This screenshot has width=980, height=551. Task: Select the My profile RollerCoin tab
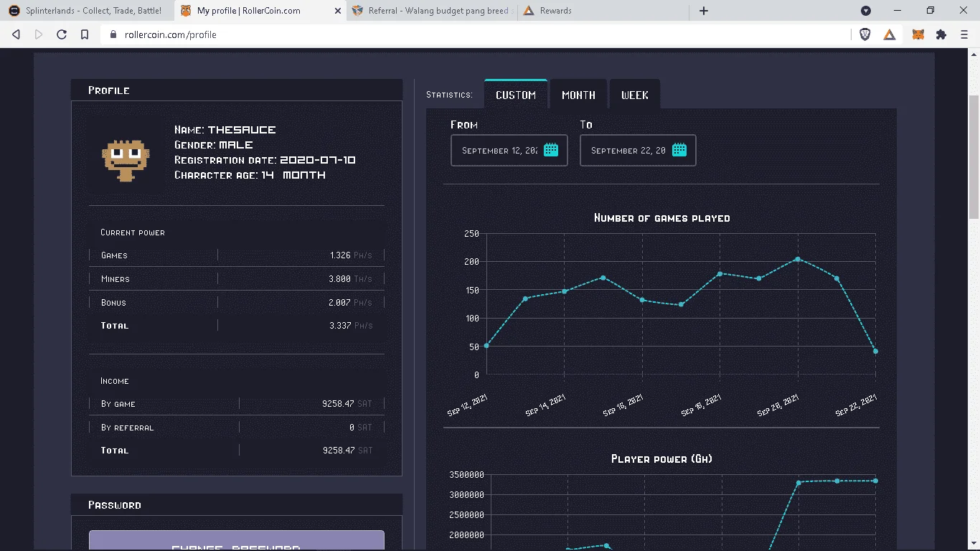(260, 11)
